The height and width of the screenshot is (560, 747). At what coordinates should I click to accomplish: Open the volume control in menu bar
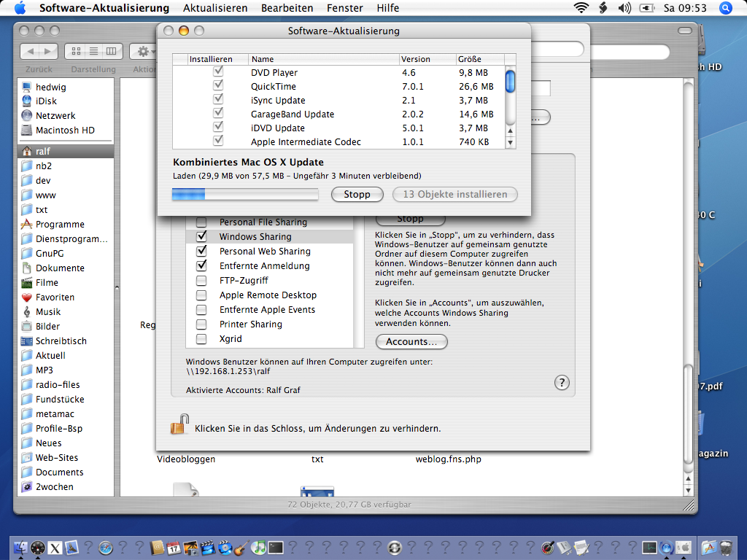click(624, 8)
